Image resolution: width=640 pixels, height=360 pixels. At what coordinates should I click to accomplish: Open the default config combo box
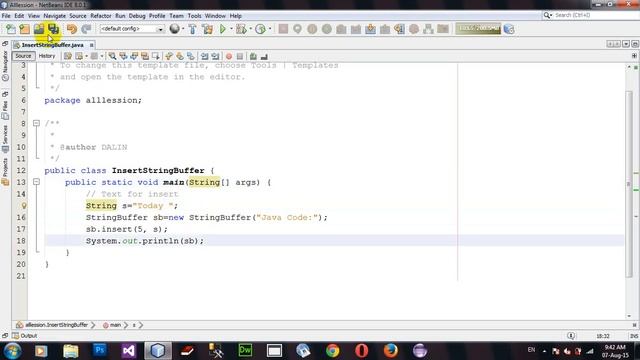point(131,29)
